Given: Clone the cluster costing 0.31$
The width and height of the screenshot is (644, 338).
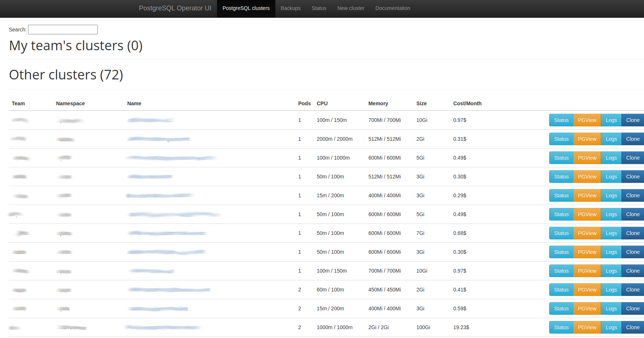Looking at the screenshot, I should coord(633,139).
